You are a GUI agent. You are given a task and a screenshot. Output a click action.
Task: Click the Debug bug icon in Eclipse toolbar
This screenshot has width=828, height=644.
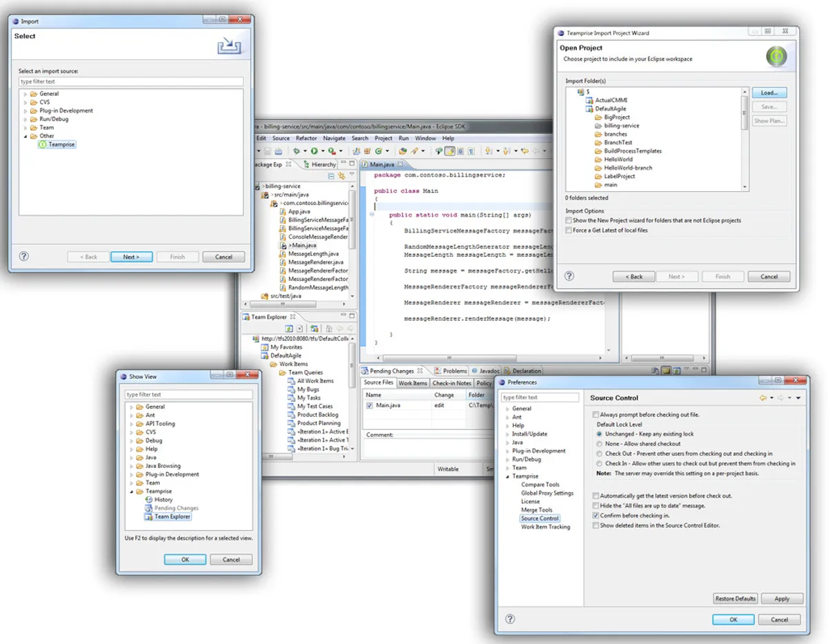pyautogui.click(x=297, y=150)
